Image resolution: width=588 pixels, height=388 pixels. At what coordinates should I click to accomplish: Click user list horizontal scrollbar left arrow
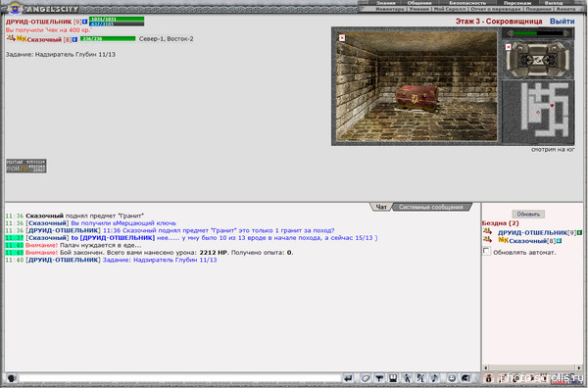[486, 367]
